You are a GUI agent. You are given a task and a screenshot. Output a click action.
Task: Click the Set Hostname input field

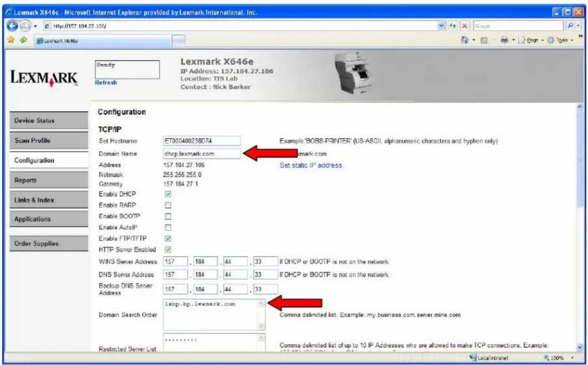coord(202,141)
